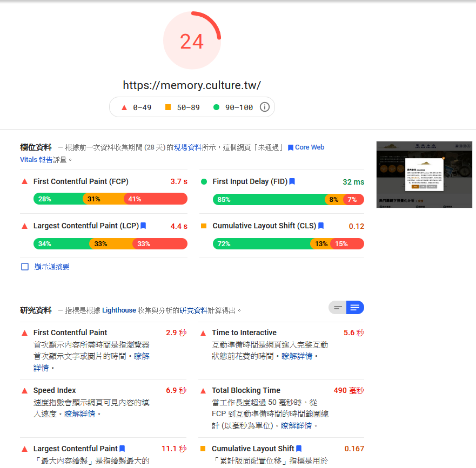Click the First Input Delay distribution bar
Viewport: 476px width, 468px height.
(x=289, y=200)
